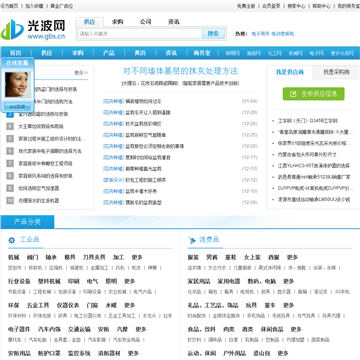360x360 pixels.
Task: Open the 监控系统 category link
Action: click(x=79, y=353)
